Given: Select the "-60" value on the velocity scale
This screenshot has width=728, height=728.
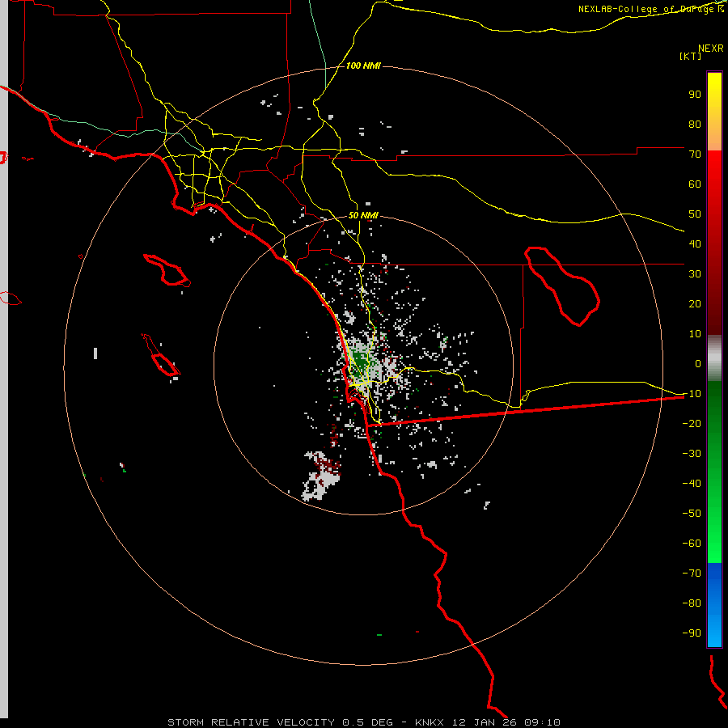Looking at the screenshot, I should point(692,544).
